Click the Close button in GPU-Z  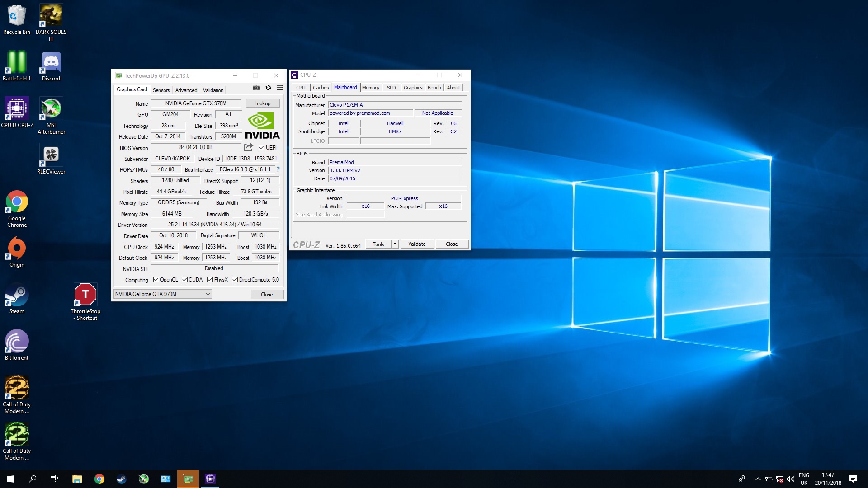pyautogui.click(x=267, y=295)
